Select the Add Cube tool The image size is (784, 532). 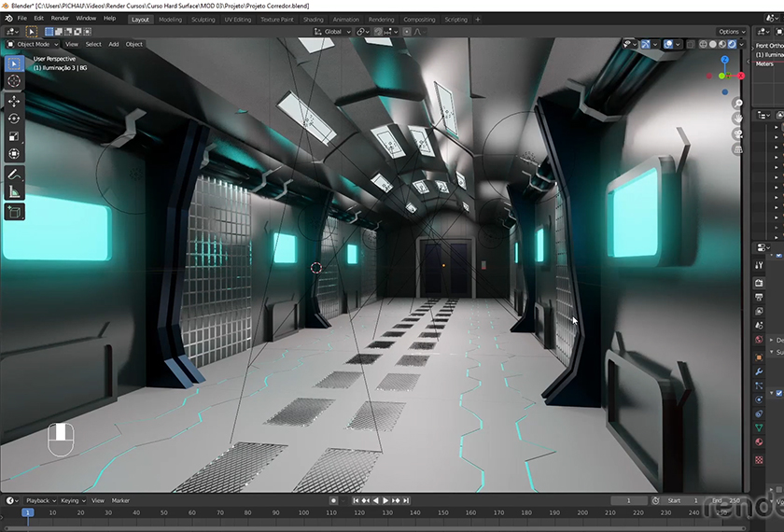(14, 212)
